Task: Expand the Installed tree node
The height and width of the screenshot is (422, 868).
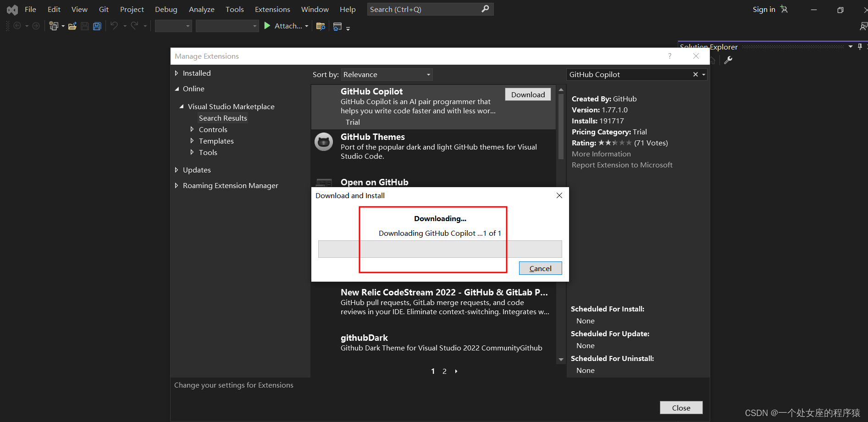Action: (177, 73)
